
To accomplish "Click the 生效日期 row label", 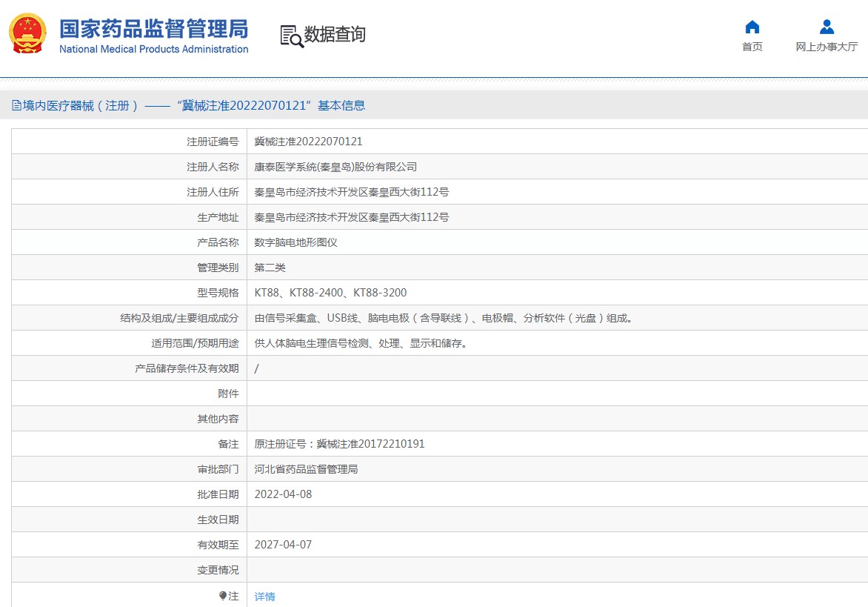I will click(x=218, y=520).
